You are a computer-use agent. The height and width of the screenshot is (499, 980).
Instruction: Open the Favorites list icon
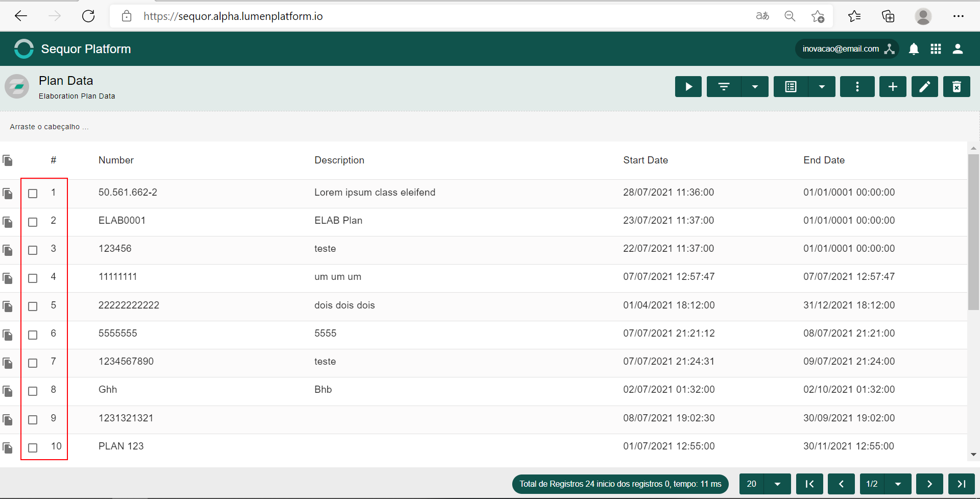(x=854, y=16)
